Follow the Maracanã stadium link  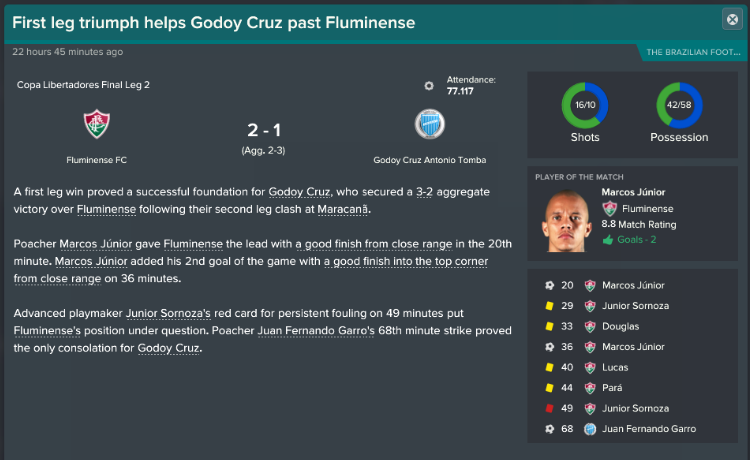pos(343,209)
